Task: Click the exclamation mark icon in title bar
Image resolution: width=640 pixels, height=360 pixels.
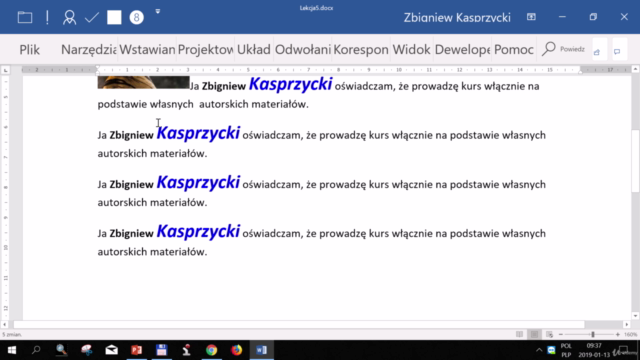Action: click(47, 17)
